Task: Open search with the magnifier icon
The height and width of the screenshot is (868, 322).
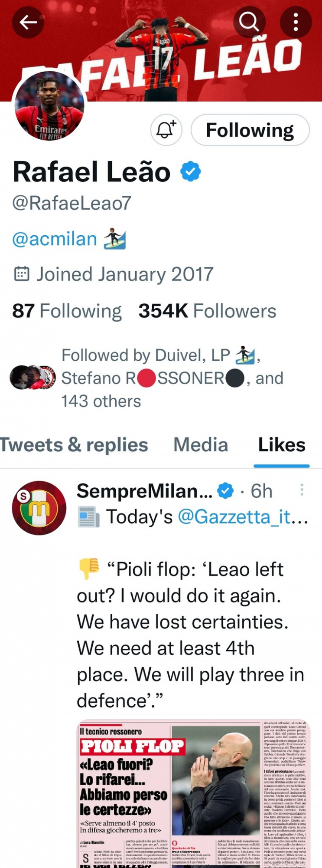Action: click(249, 21)
